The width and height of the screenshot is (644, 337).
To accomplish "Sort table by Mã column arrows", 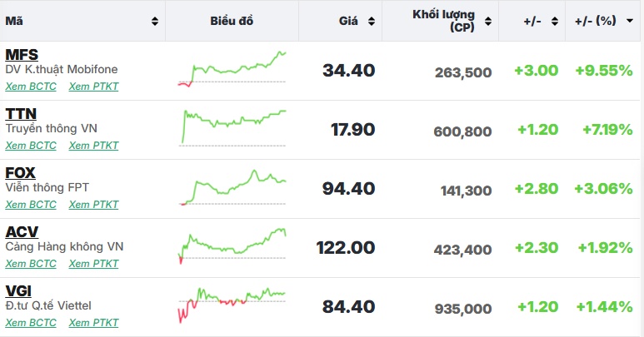I will coord(155,22).
